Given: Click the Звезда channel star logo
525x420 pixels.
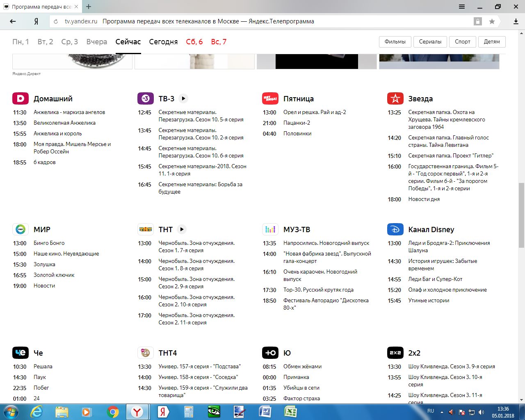Looking at the screenshot, I should [395, 98].
